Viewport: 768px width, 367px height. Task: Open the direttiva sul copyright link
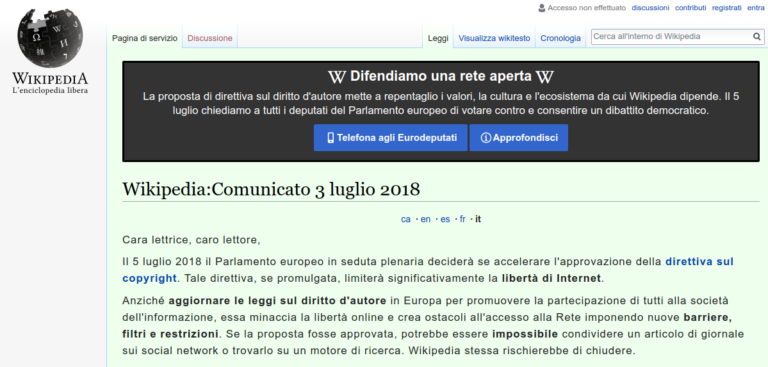(699, 261)
